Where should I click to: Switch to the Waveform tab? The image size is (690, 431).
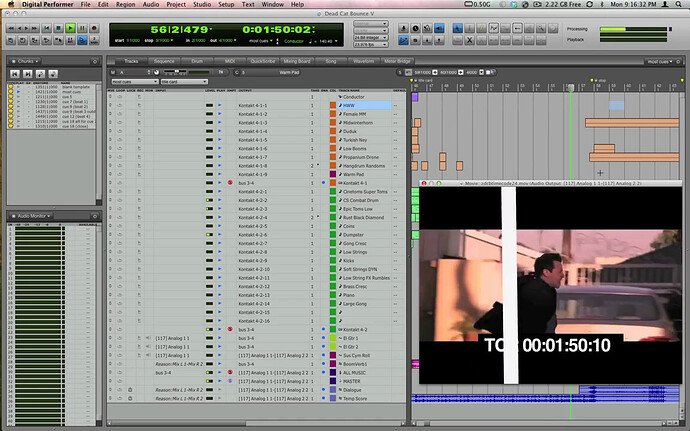[363, 61]
